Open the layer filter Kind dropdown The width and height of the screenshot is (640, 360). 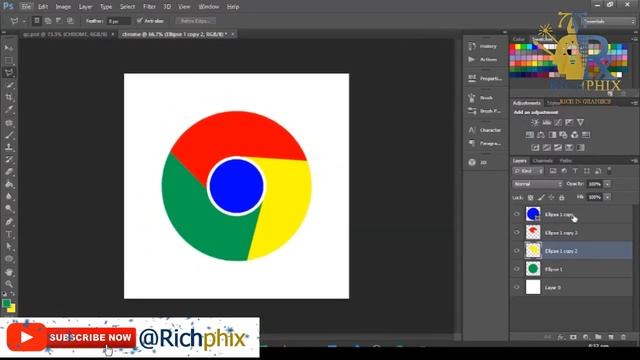pos(528,171)
